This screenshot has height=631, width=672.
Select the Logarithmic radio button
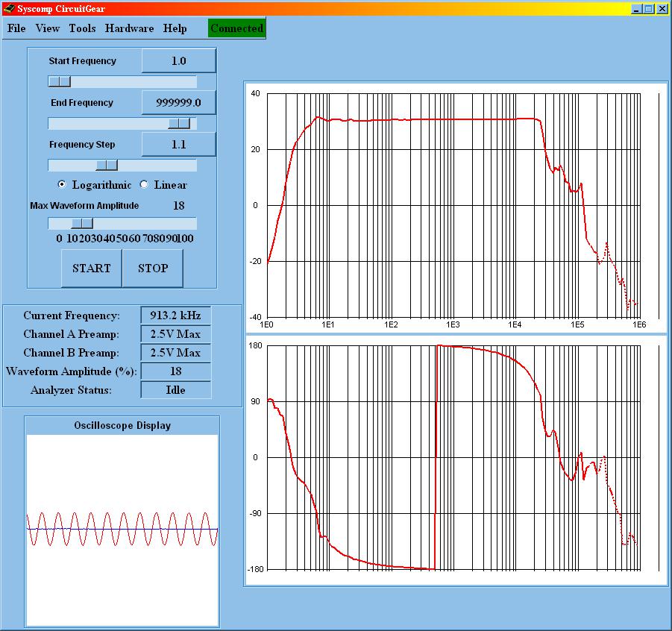62,185
